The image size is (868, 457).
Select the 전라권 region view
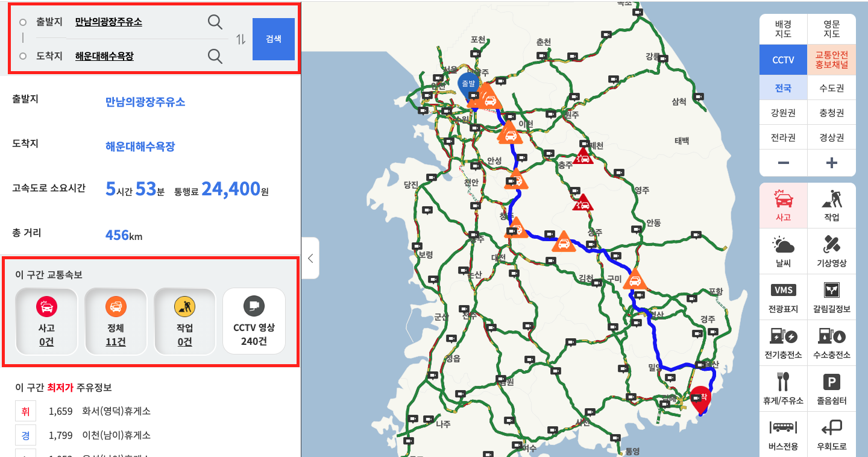tap(783, 137)
